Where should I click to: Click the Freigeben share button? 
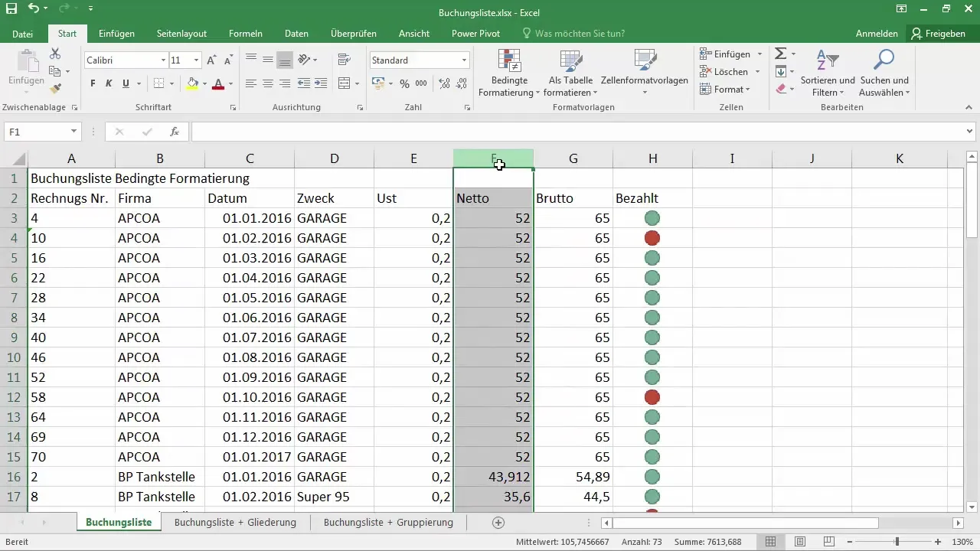pos(938,34)
